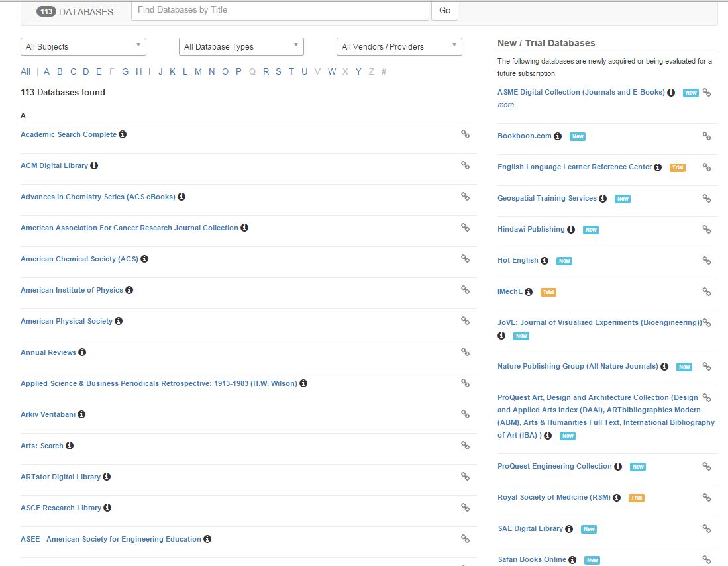The width and height of the screenshot is (728, 566).
Task: Open Academic Search Complete database
Action: [x=68, y=134]
